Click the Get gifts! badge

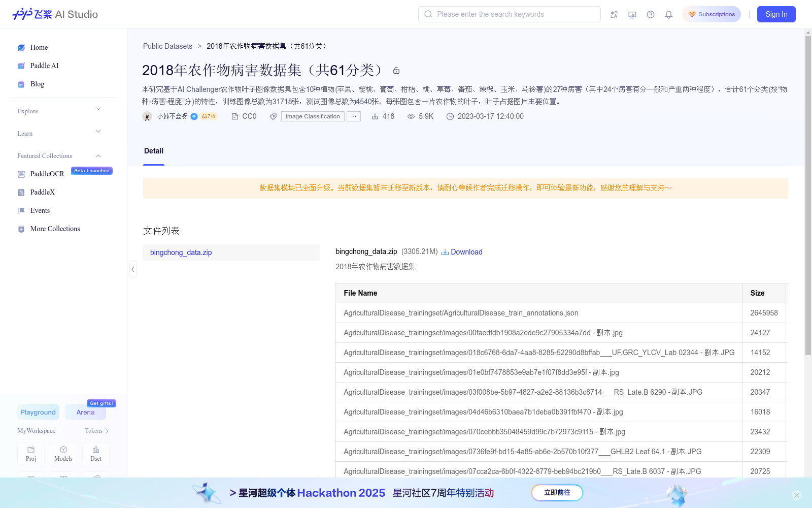[101, 403]
